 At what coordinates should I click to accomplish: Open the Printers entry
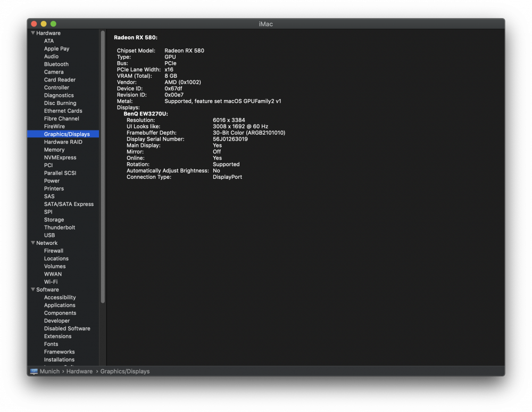click(54, 188)
